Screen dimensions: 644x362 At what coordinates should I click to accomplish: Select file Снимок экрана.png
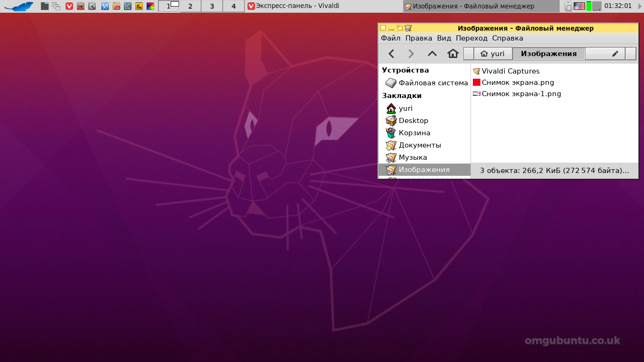(x=518, y=82)
